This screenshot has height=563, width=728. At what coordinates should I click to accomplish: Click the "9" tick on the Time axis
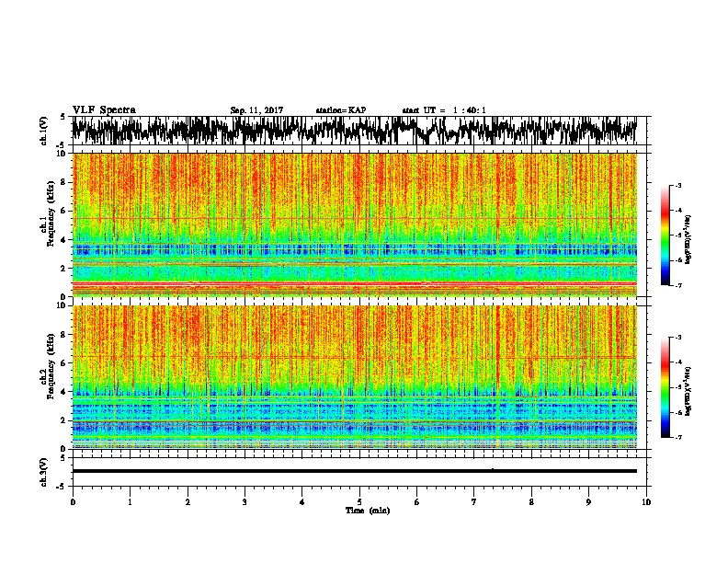[x=588, y=502]
